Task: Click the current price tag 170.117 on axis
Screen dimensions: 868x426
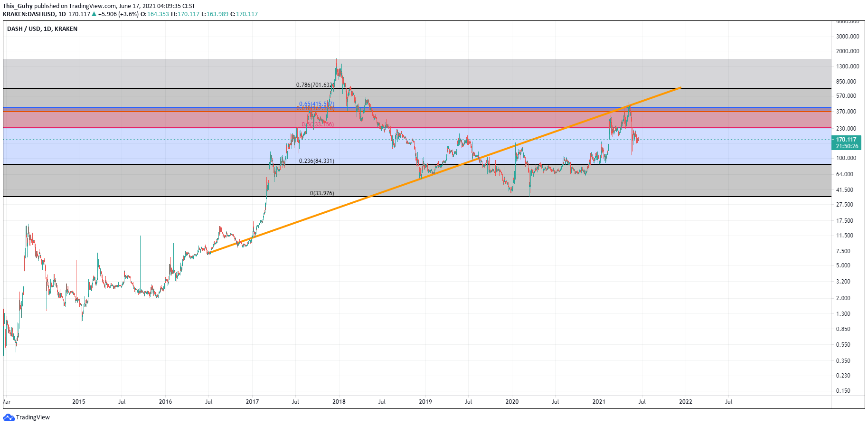Action: 846,140
